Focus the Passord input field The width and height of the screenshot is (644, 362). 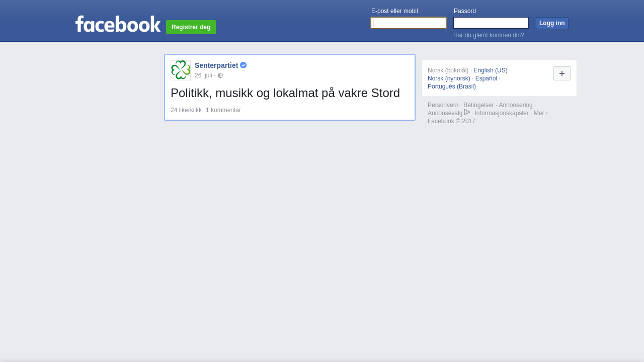point(491,23)
